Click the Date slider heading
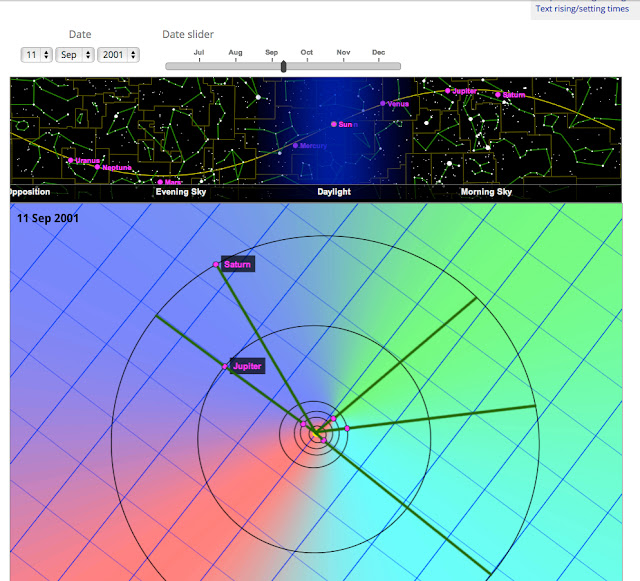 pyautogui.click(x=188, y=34)
